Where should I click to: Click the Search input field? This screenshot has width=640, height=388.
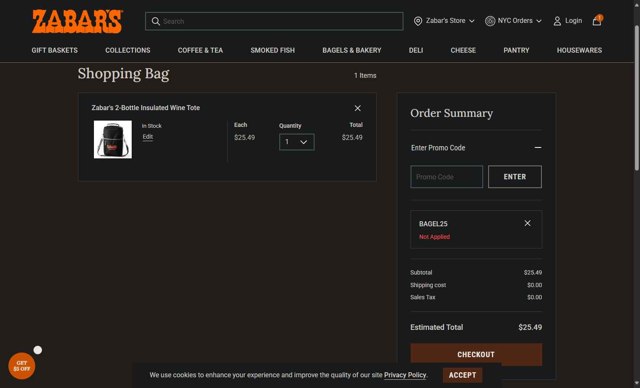point(274,21)
